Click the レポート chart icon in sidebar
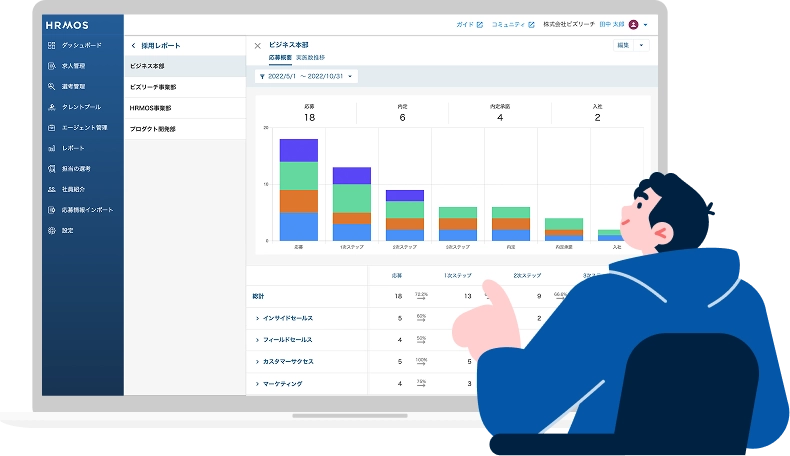 pos(51,148)
